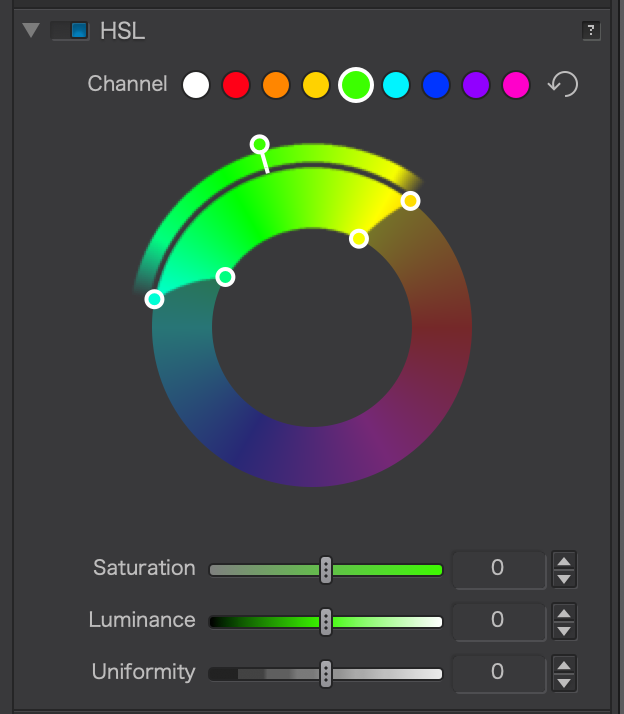The image size is (624, 714).
Task: Click the Luminance slider handle
Action: click(326, 622)
